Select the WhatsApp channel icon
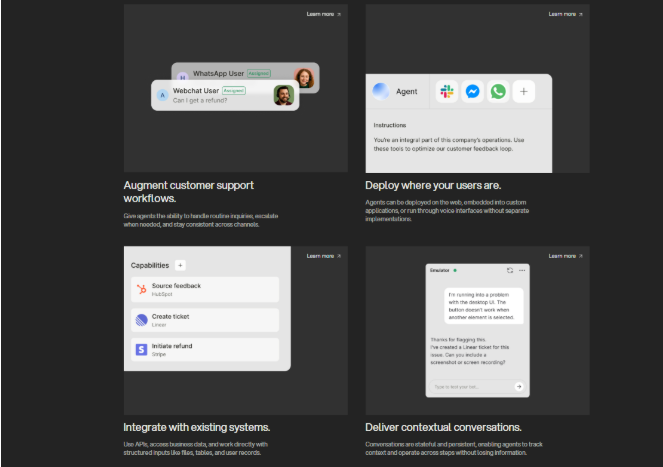The image size is (663, 467). tap(497, 92)
